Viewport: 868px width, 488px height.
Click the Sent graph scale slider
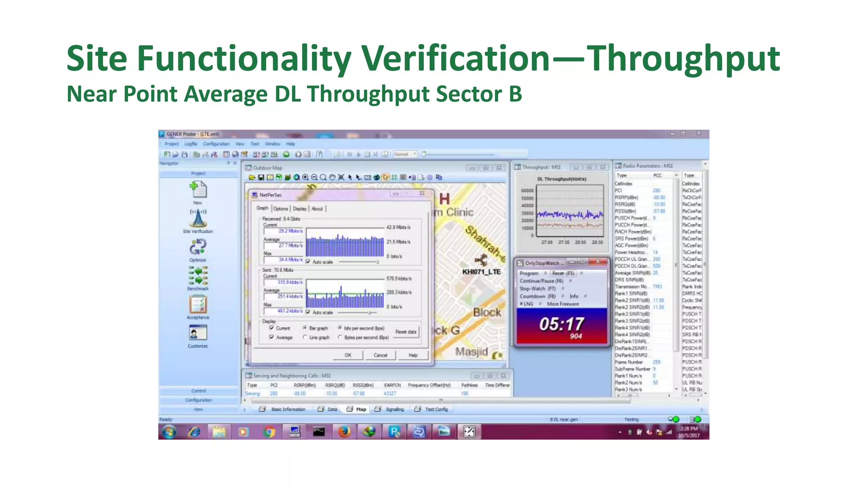357,313
